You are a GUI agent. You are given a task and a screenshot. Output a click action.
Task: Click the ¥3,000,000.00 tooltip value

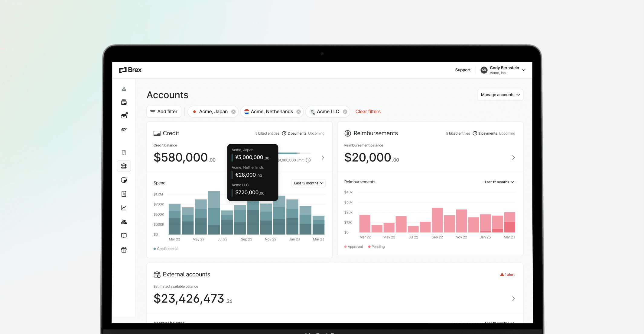point(252,158)
